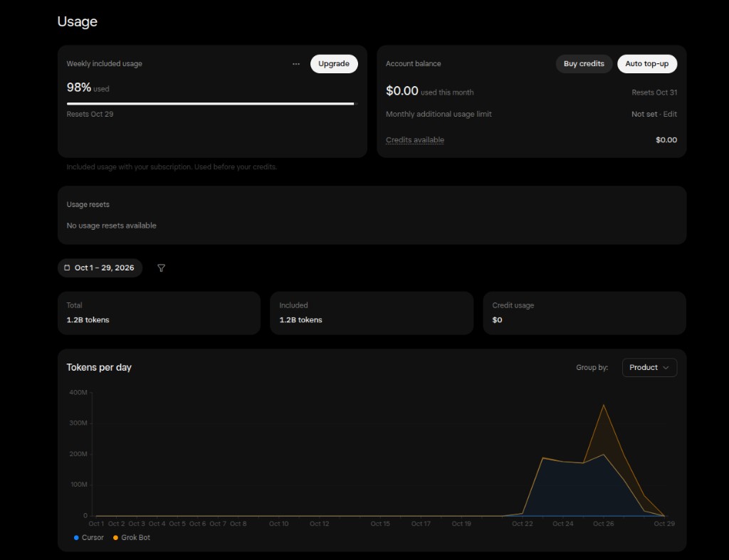Click the Oct 26 peak on the chart
This screenshot has height=560, width=729.
pos(604,406)
